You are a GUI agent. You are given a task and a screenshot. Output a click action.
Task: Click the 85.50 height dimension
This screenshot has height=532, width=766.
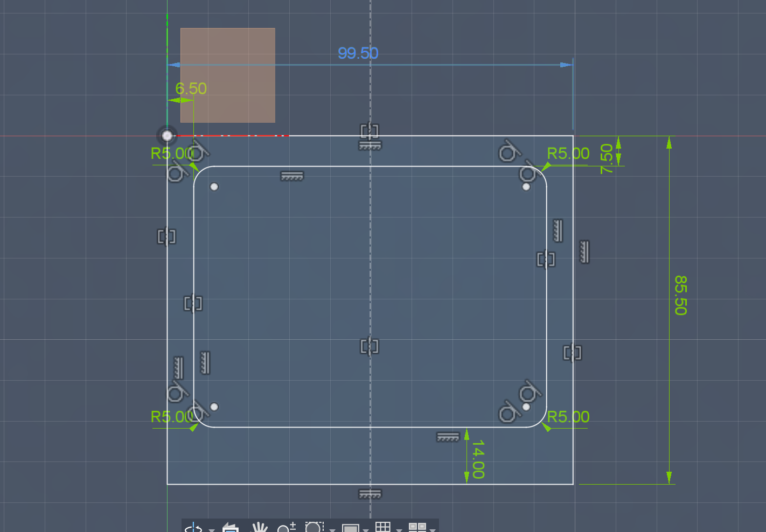[x=680, y=295]
